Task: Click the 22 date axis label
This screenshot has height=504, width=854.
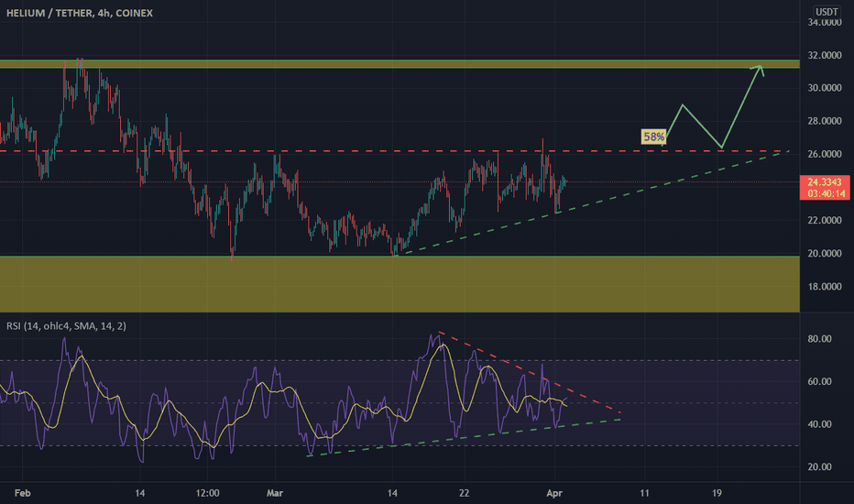Action: click(x=464, y=493)
